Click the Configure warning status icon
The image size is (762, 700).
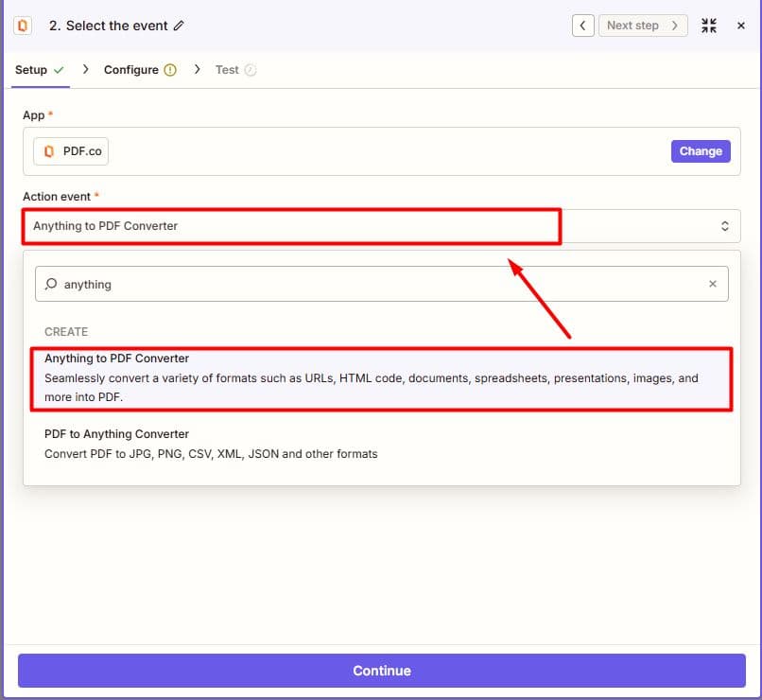pyautogui.click(x=170, y=70)
